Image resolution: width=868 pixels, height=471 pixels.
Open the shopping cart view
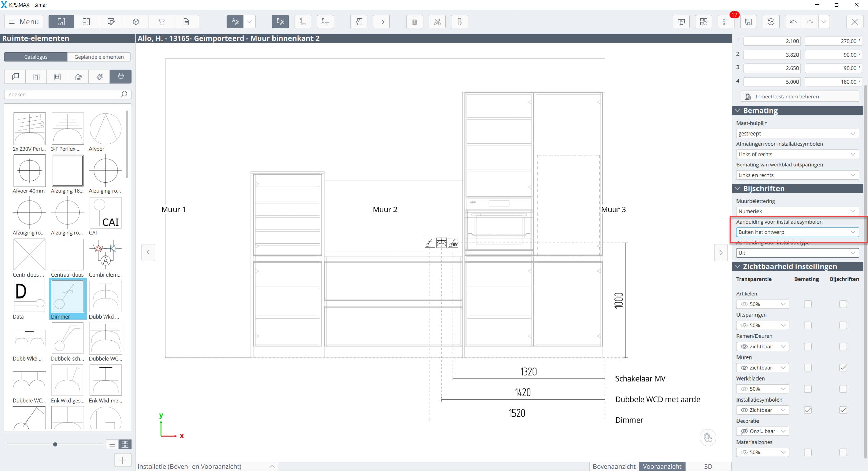click(161, 22)
